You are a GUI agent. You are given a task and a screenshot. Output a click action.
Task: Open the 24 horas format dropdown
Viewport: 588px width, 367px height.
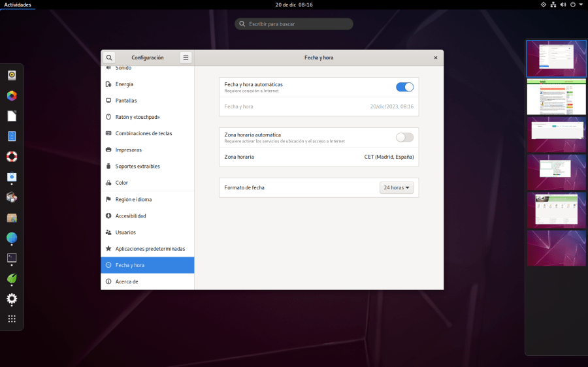point(397,188)
